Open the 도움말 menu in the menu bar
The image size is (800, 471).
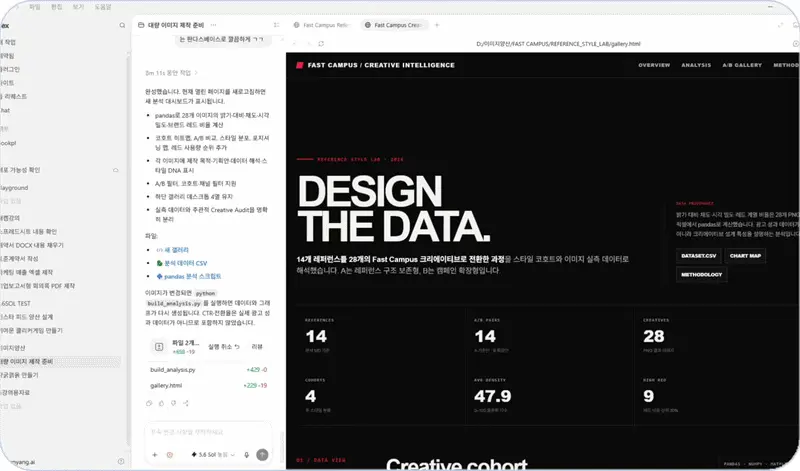103,7
